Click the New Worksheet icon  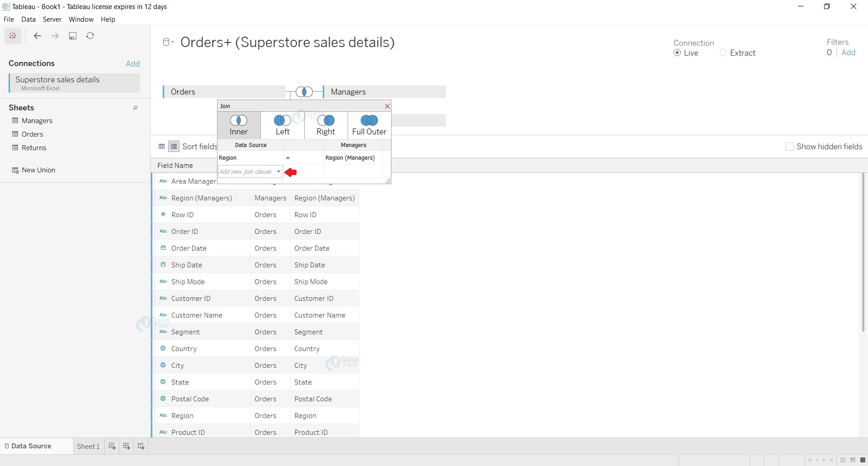(112, 446)
